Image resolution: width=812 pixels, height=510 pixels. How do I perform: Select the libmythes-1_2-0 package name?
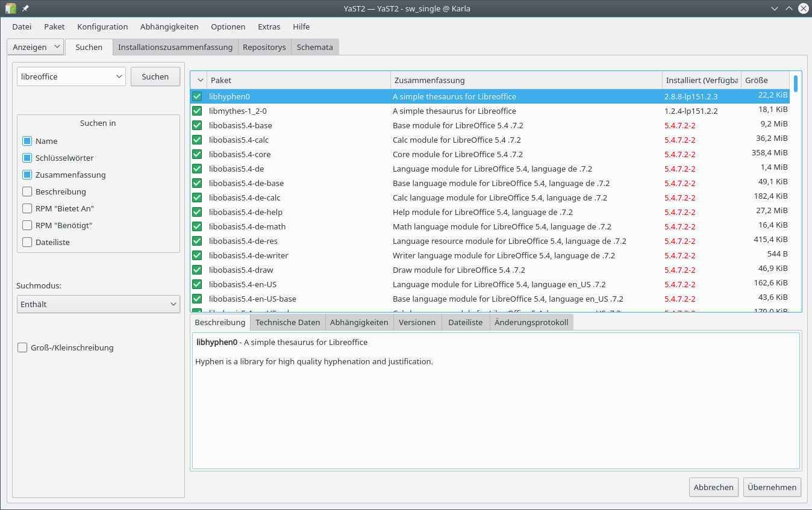(x=238, y=111)
